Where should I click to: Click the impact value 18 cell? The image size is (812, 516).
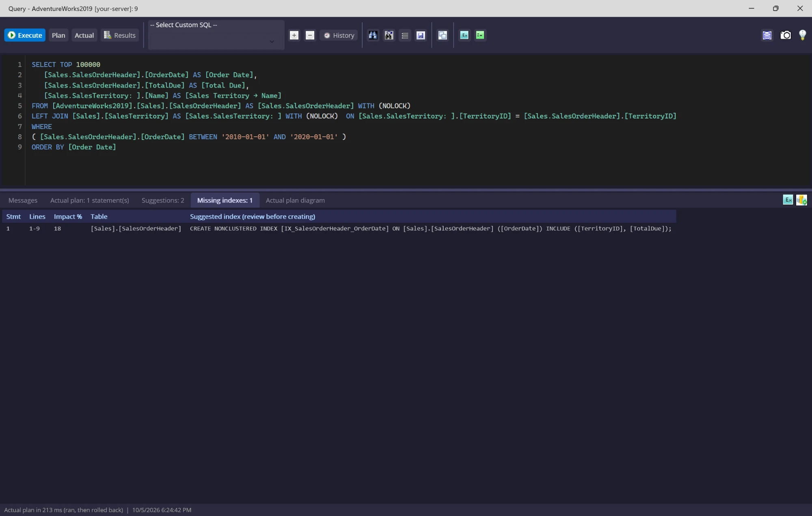click(57, 229)
